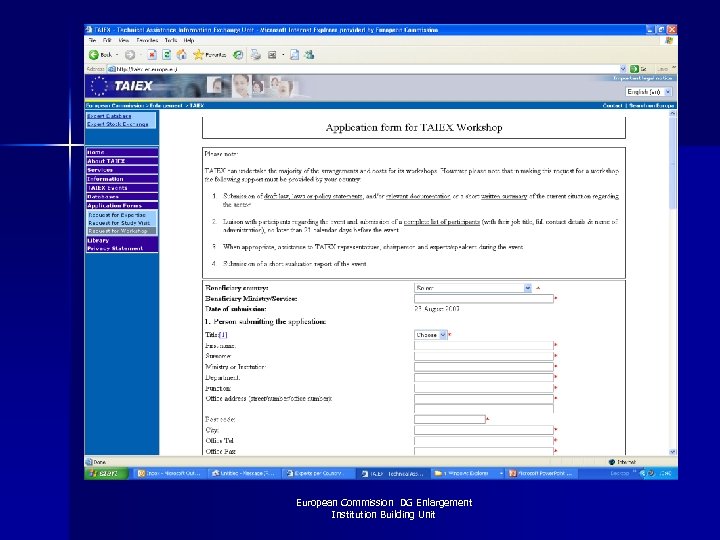
Task: Open the Mail toolbar icon
Action: pos(272,55)
